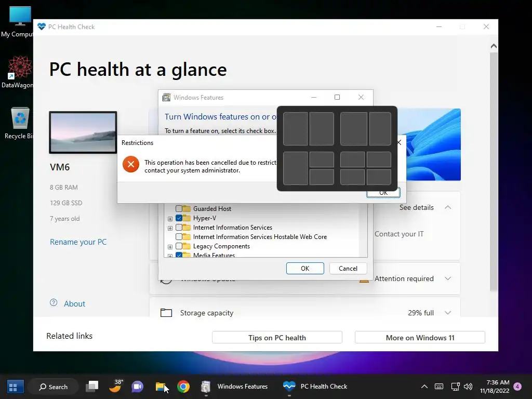
Task: Expand the Legacy Components tree node
Action: [x=170, y=247]
